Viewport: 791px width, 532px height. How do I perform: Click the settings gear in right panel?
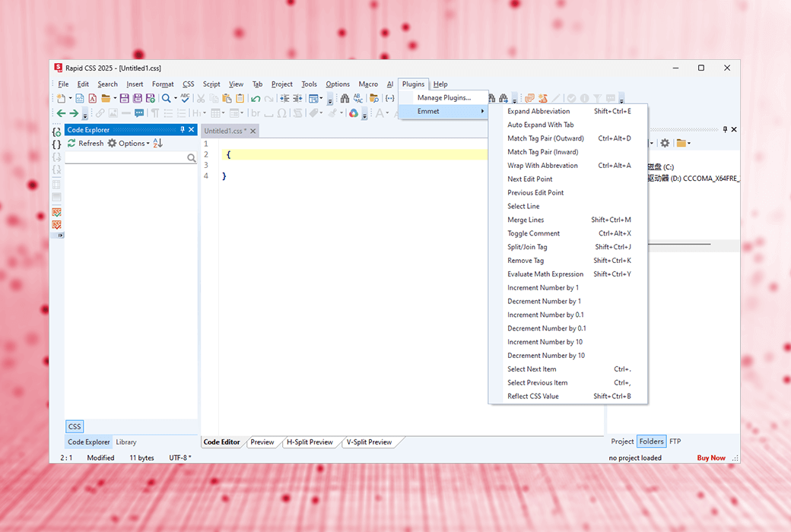click(665, 143)
